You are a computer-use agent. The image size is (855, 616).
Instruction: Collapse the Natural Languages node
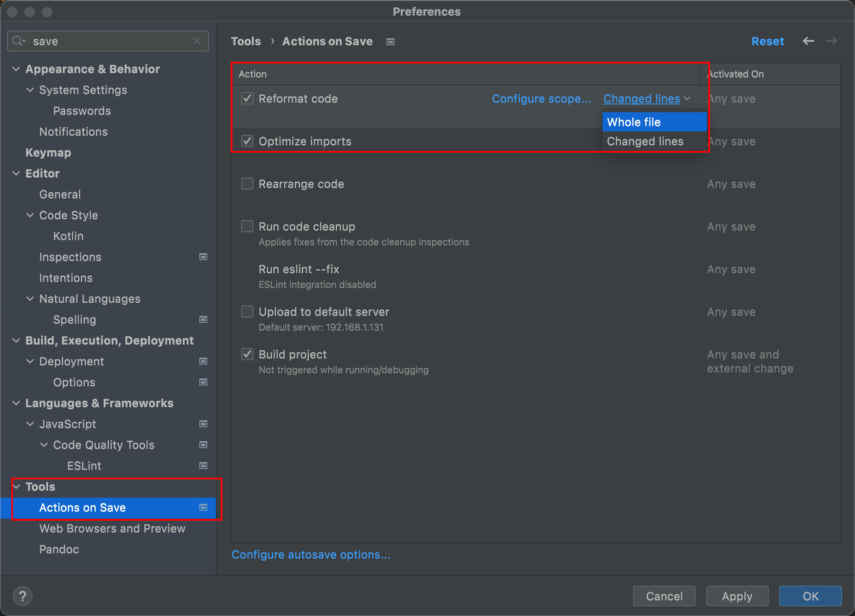[x=30, y=298]
